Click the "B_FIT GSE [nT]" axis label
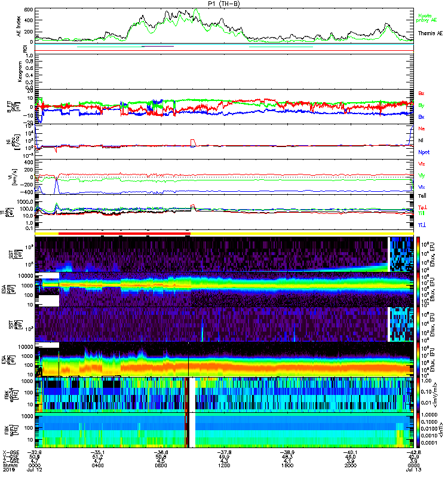448x478 pixels. 13,106
